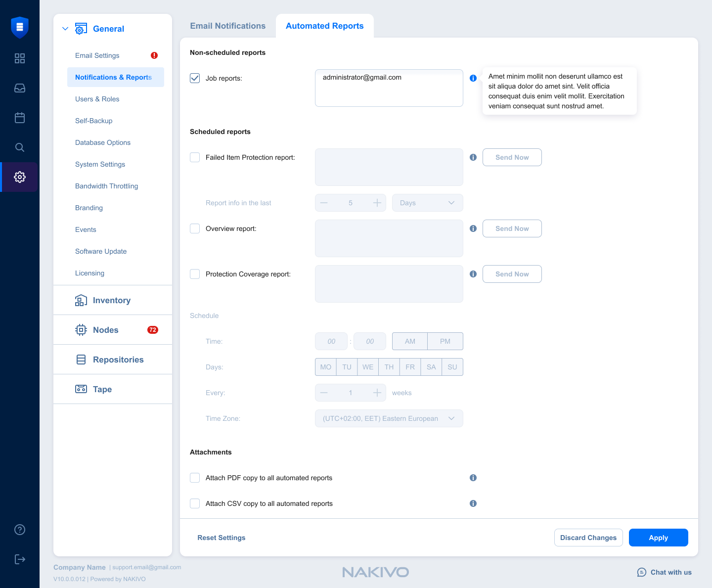The width and height of the screenshot is (712, 588).
Task: Open the Time Zone dropdown
Action: (x=389, y=418)
